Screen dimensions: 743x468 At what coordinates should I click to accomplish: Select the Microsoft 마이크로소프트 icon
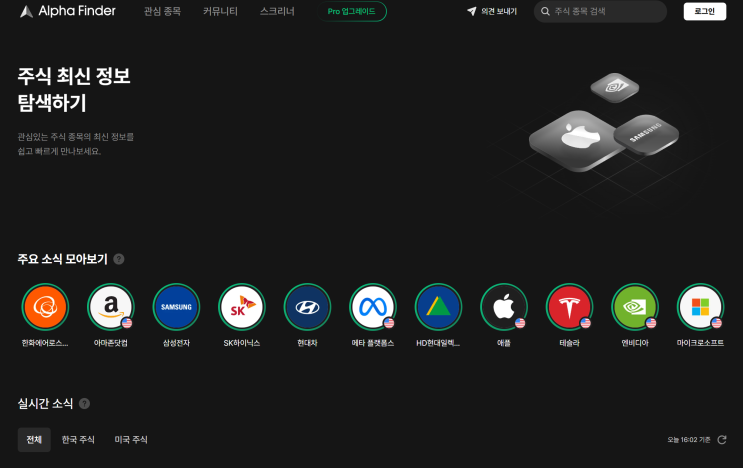click(x=700, y=307)
